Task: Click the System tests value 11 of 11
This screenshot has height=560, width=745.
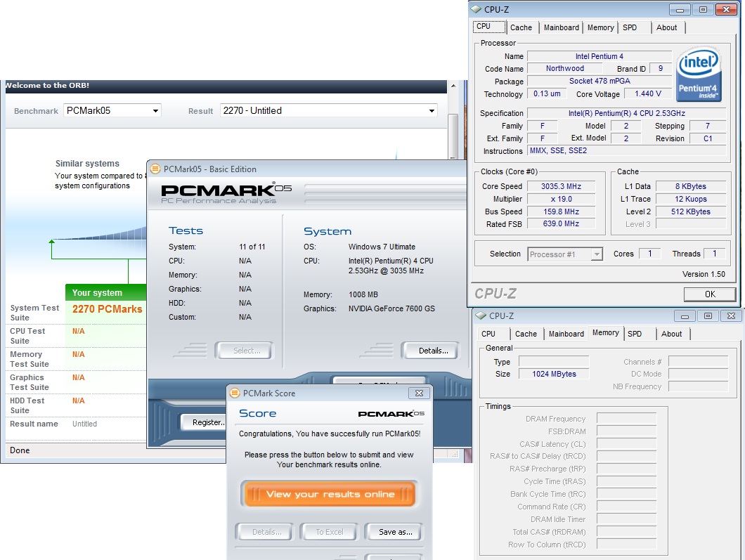Action: click(252, 247)
